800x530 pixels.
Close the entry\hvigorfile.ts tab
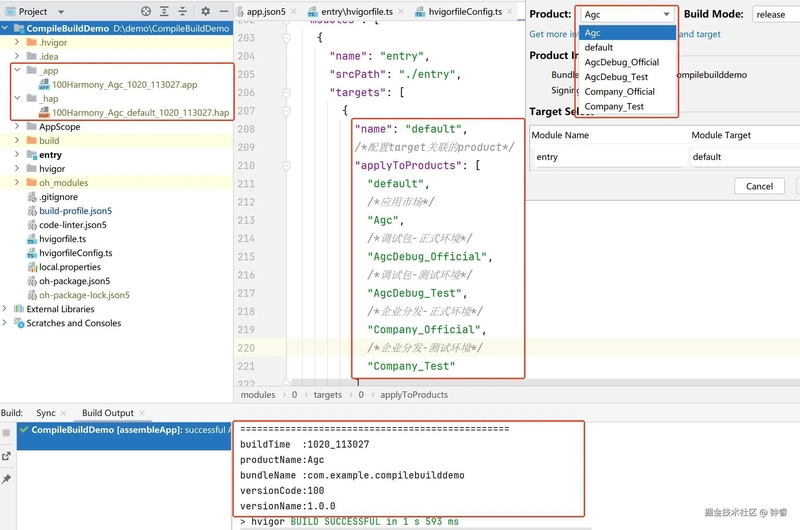pos(401,11)
